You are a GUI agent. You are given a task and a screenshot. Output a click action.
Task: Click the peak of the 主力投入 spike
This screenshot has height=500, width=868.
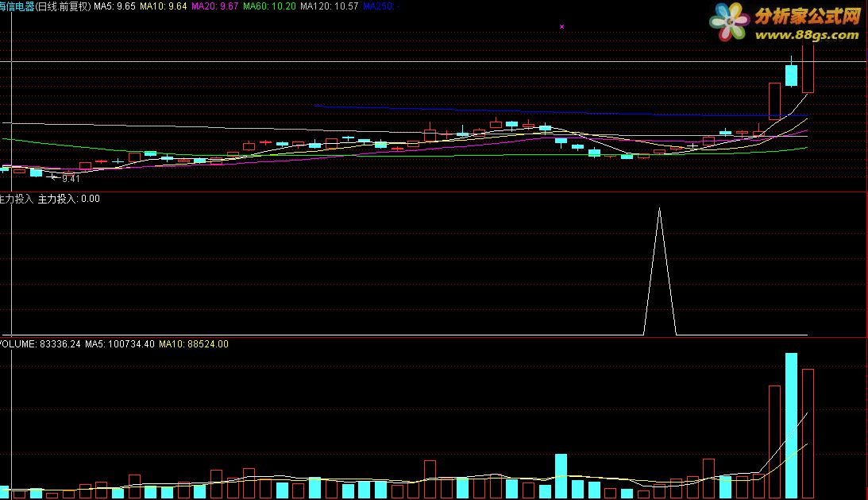(x=659, y=210)
